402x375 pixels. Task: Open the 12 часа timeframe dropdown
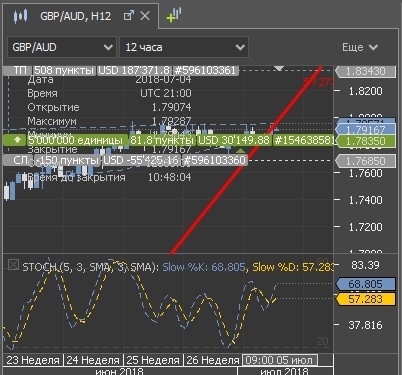pos(184,47)
